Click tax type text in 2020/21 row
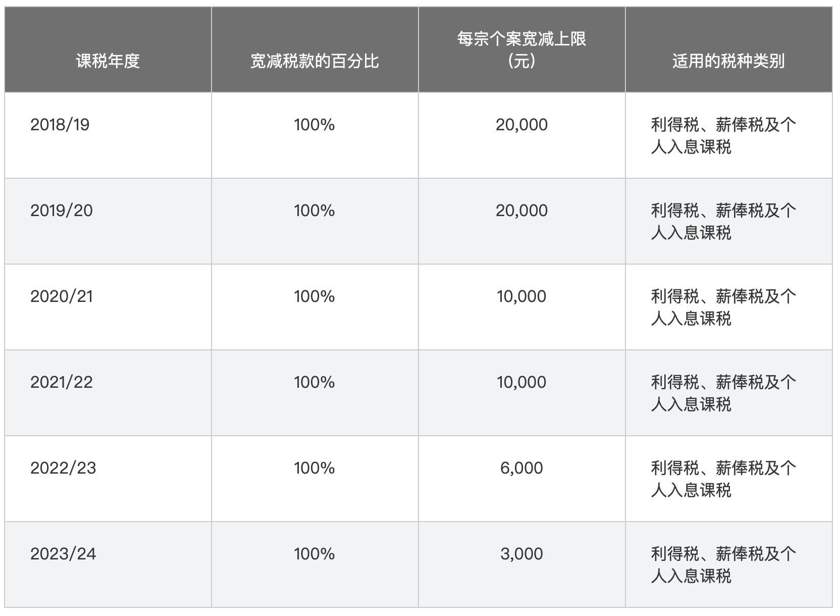 (x=723, y=307)
